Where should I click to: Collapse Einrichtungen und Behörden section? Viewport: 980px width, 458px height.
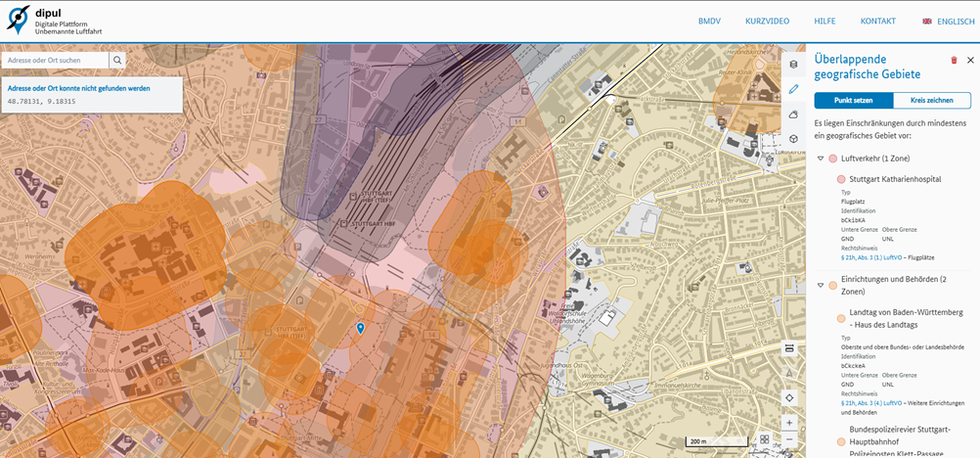tap(821, 286)
